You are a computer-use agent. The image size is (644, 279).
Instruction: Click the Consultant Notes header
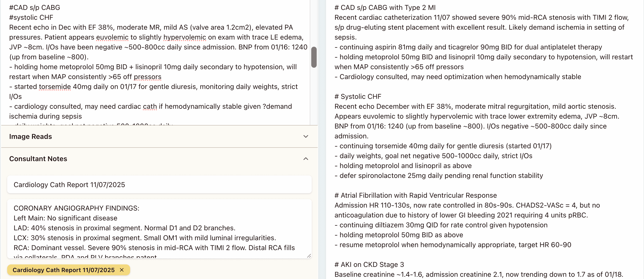pos(38,159)
